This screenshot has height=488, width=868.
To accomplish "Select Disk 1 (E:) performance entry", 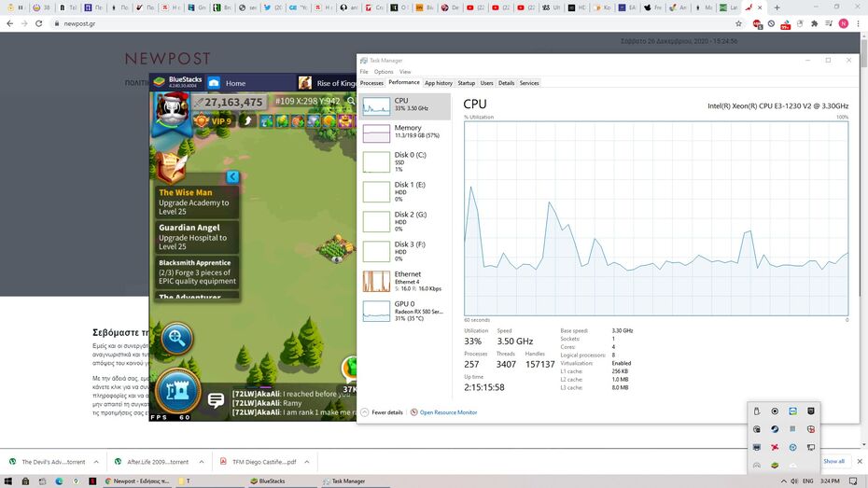I will pyautogui.click(x=405, y=191).
